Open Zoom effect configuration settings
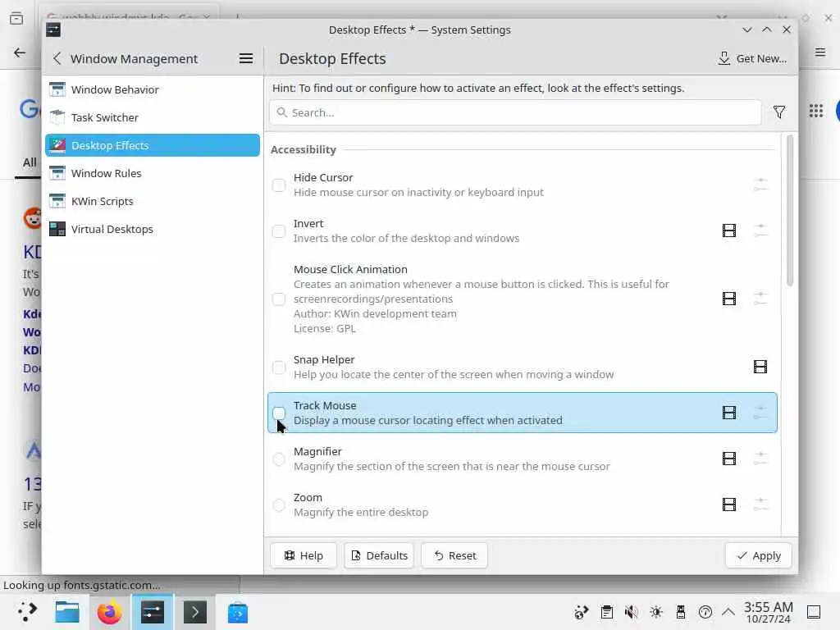The image size is (840, 630). (760, 504)
